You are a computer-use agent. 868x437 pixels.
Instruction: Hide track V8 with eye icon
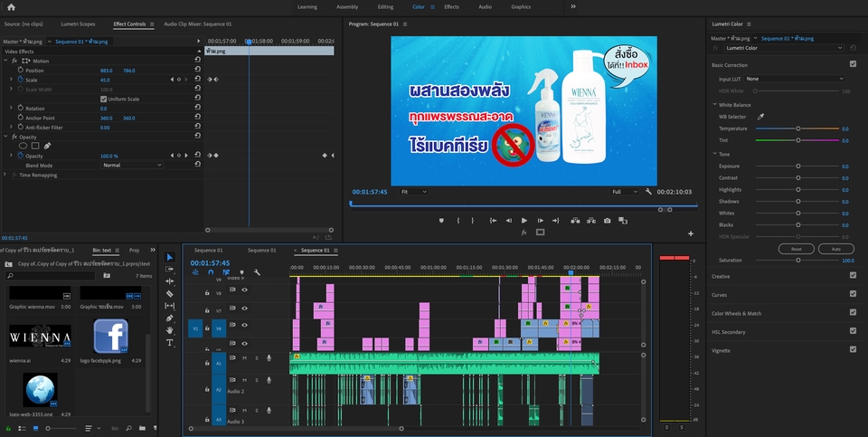tap(245, 290)
